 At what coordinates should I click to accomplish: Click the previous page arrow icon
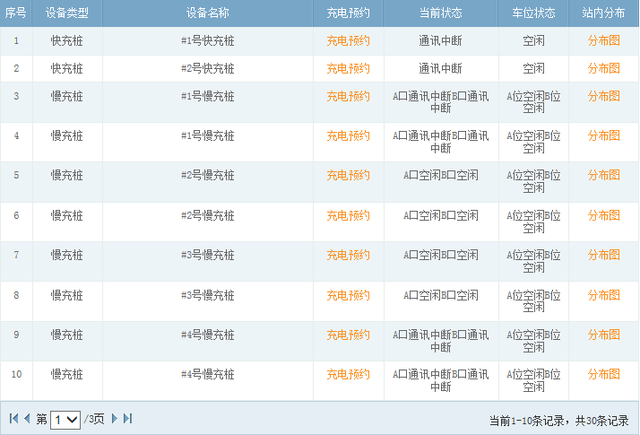click(27, 419)
